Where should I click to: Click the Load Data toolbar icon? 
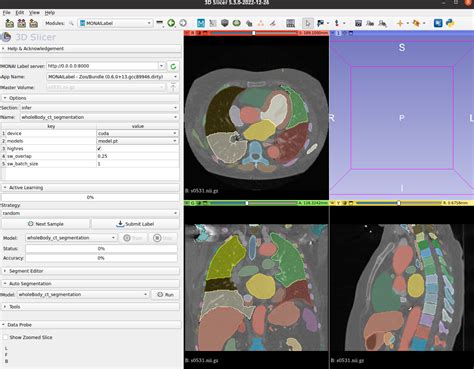[x=10, y=23]
